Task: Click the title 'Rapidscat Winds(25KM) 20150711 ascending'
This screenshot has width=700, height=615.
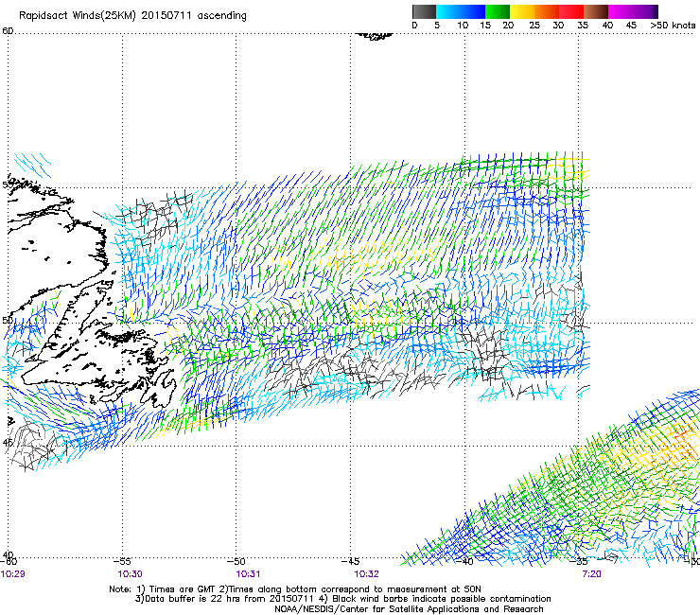Action: tap(132, 15)
